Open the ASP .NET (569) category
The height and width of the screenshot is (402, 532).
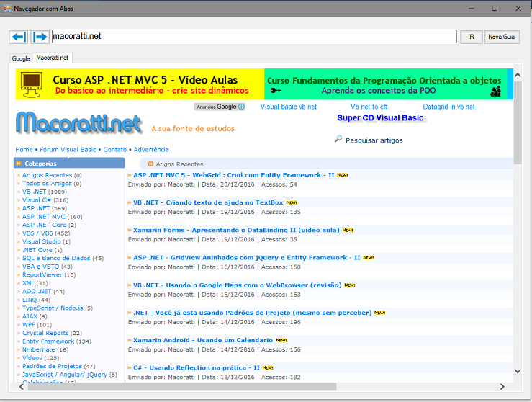click(36, 208)
